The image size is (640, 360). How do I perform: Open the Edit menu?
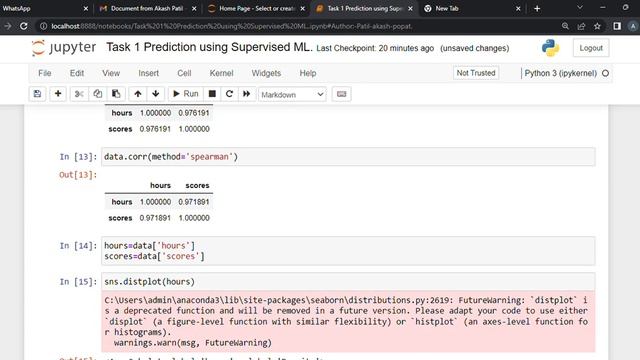(x=77, y=73)
